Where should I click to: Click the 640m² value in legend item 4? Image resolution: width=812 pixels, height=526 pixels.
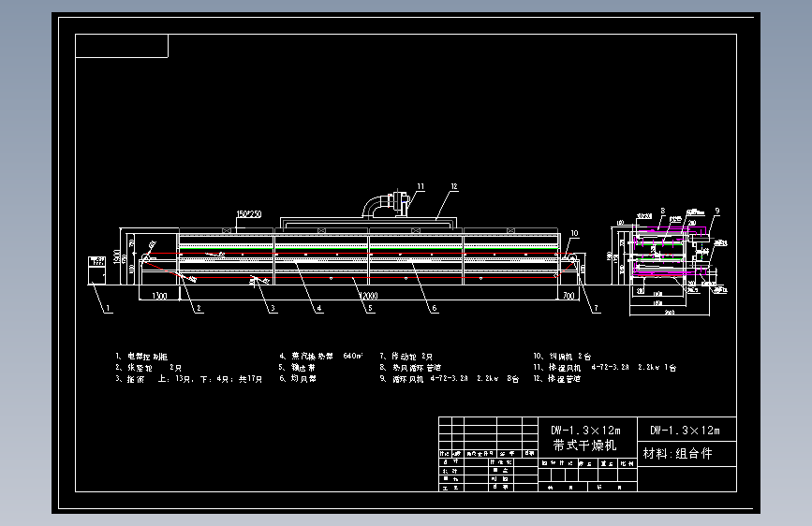[x=353, y=357]
